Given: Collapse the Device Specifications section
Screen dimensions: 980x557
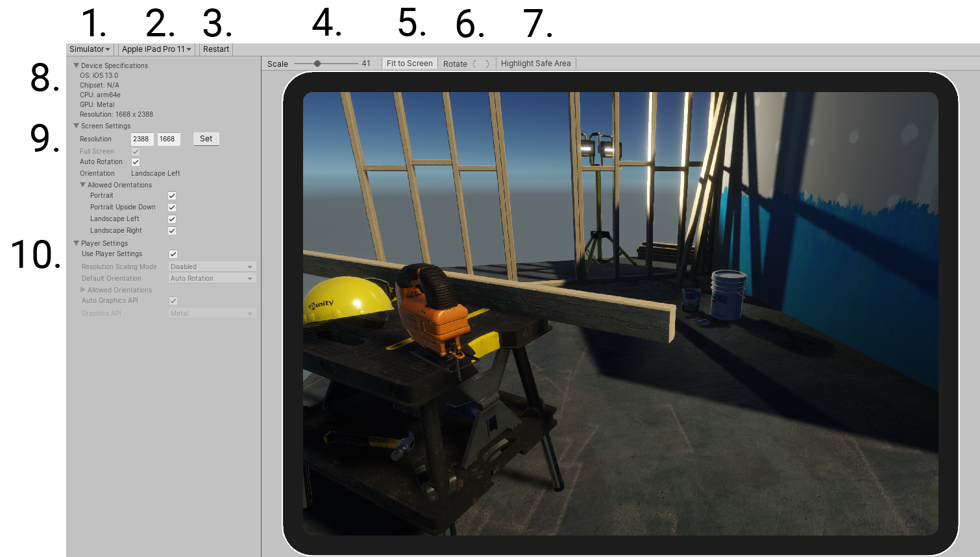Looking at the screenshot, I should click(76, 65).
